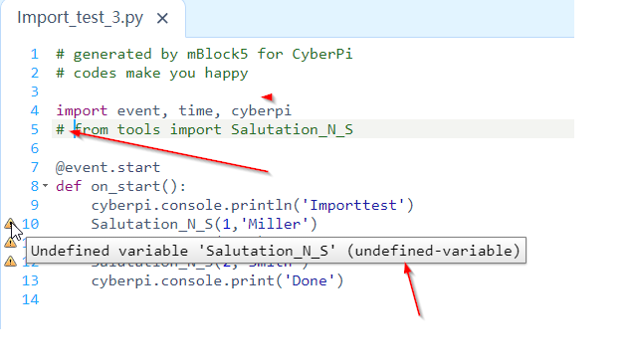
Task: Click the 'Importtest' string literal
Action: tap(353, 205)
